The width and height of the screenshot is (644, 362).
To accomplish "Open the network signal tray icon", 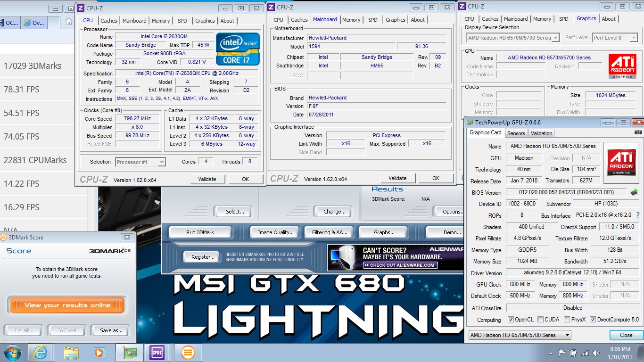I will point(585,353).
